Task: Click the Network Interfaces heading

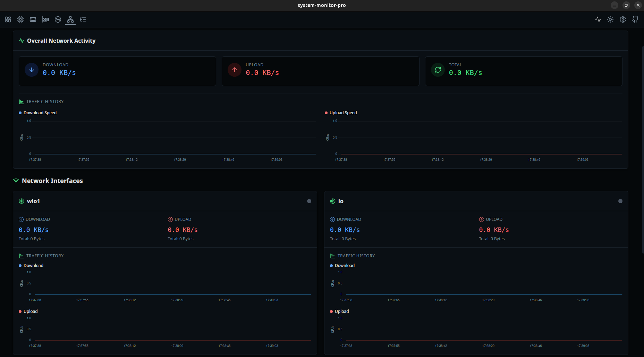Action: coord(52,181)
